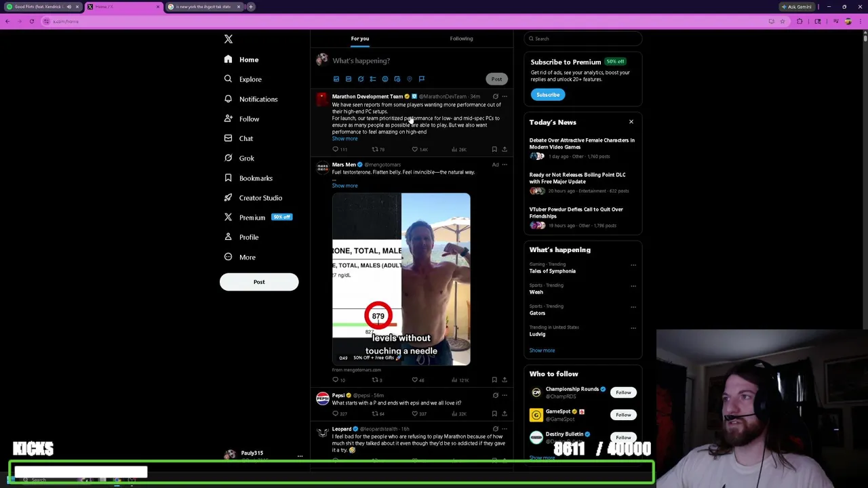
Task: Open Creator Studio in the sidebar
Action: 252,198
